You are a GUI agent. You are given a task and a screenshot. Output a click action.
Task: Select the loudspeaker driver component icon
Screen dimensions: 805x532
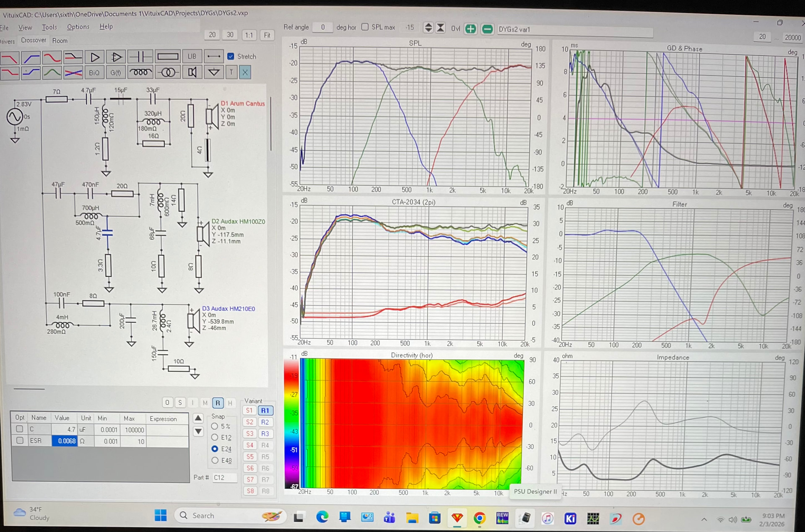(x=192, y=73)
